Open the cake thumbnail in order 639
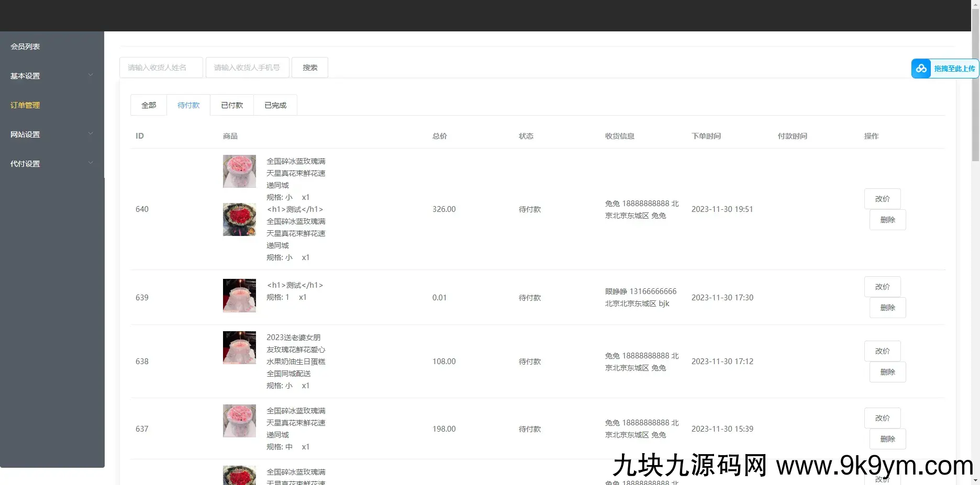The width and height of the screenshot is (980, 485). [x=239, y=296]
